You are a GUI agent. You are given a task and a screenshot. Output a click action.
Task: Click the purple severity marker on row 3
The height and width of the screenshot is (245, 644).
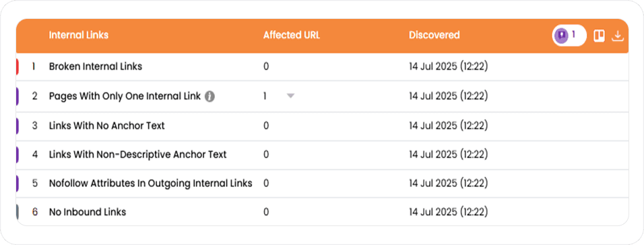tap(18, 126)
